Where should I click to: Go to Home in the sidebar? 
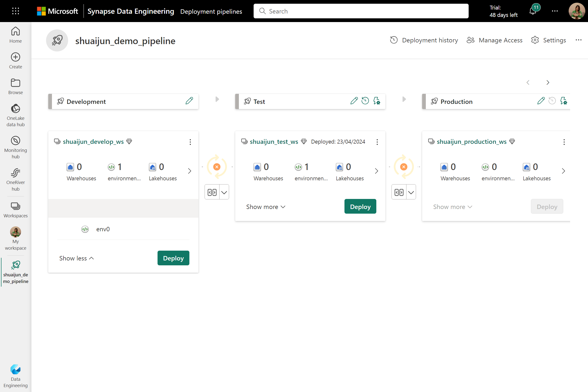[15, 35]
